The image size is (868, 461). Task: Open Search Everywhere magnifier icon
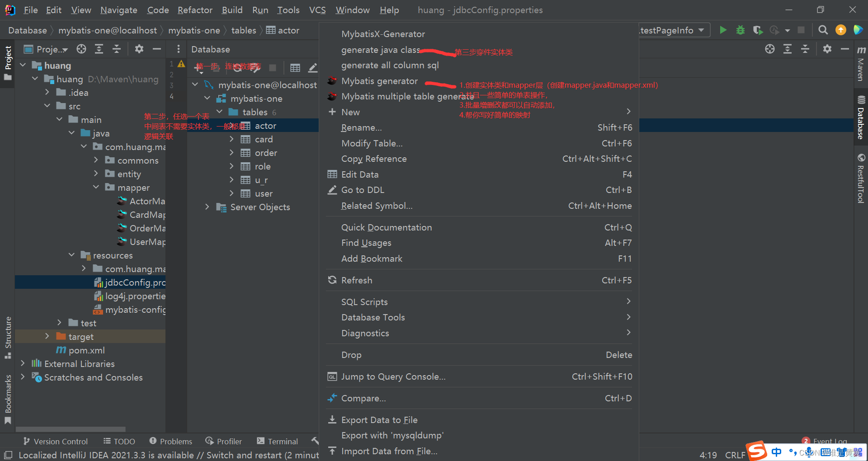tap(823, 30)
